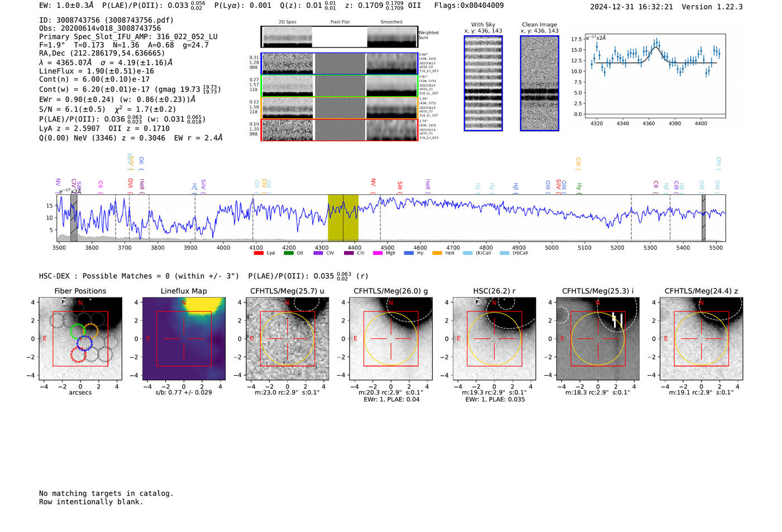This screenshot has width=782, height=532.
Task: Click the Pixel Flat column header
Action: click(340, 22)
